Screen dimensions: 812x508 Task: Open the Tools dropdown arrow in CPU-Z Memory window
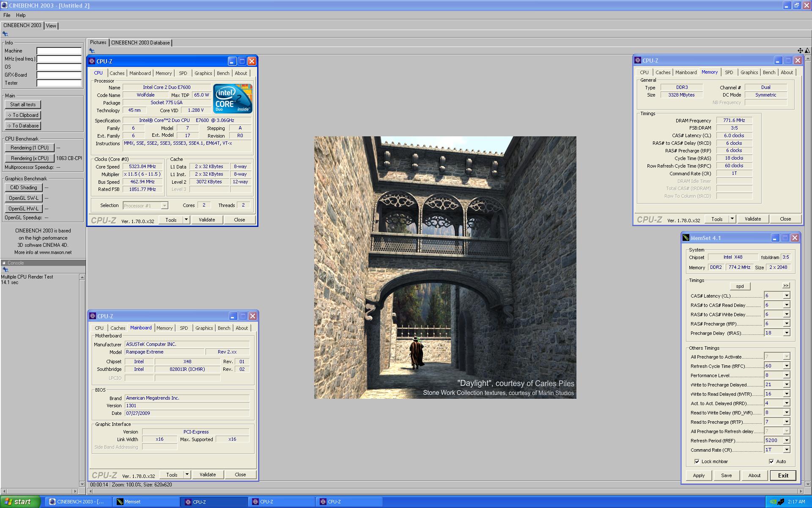point(732,219)
